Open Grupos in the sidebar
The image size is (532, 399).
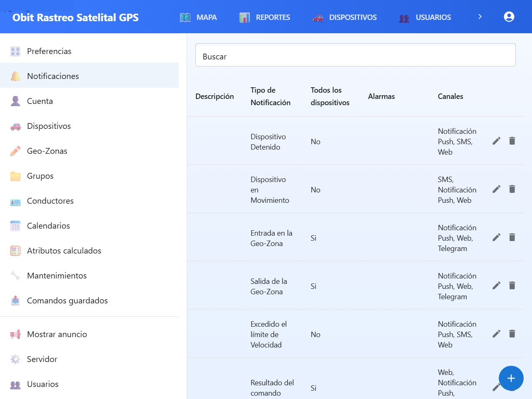point(89,176)
